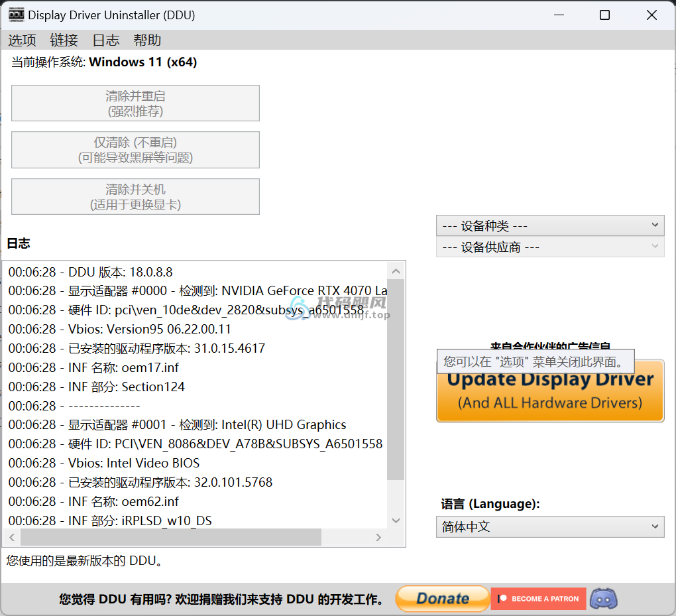Minimize the DDU window
The height and width of the screenshot is (616, 676).
559,15
